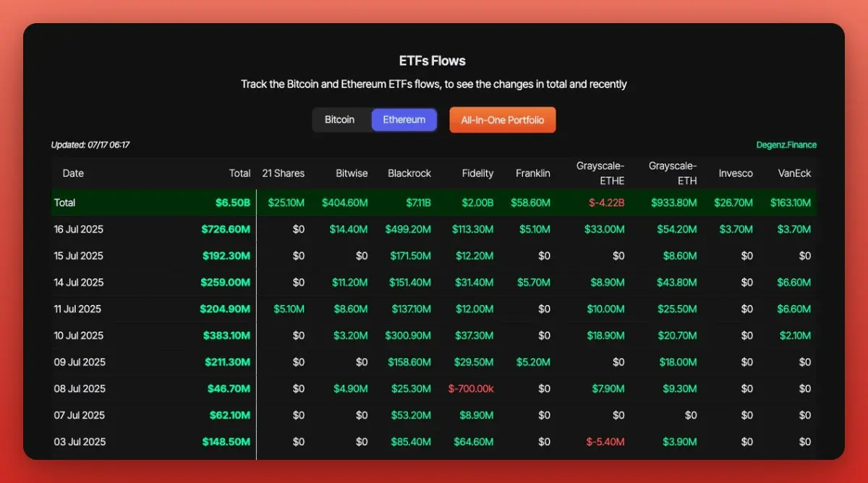Image resolution: width=868 pixels, height=483 pixels.
Task: Select the Franklin total $58.60M
Action: click(530, 202)
